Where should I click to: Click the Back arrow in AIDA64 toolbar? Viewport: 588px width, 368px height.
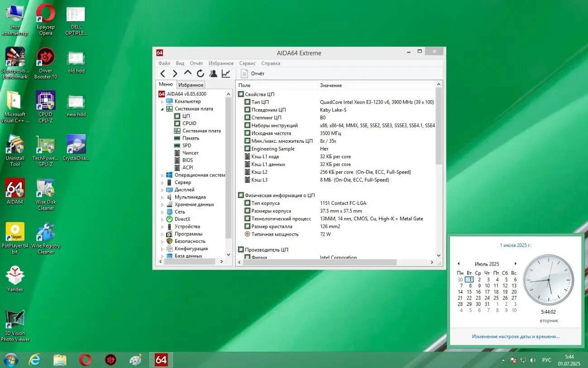click(163, 73)
